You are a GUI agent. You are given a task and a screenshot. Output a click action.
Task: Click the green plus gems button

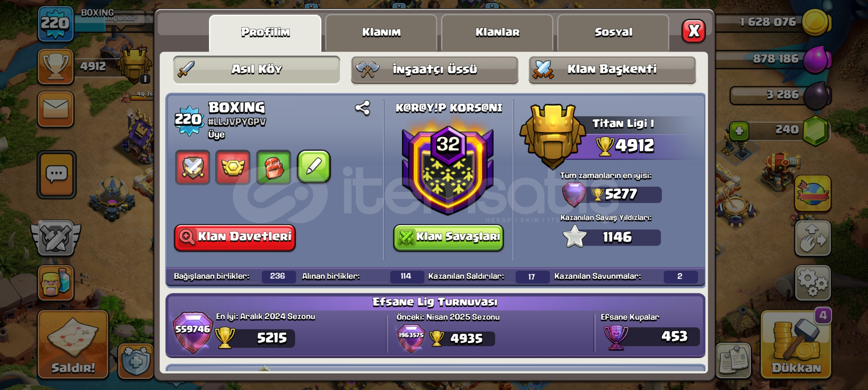pos(739,131)
